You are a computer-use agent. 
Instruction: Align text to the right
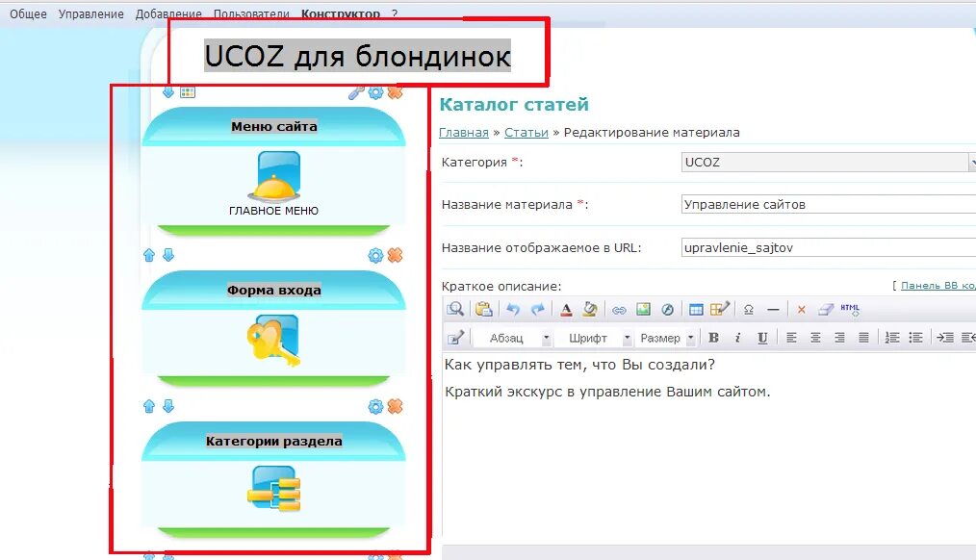pos(839,337)
